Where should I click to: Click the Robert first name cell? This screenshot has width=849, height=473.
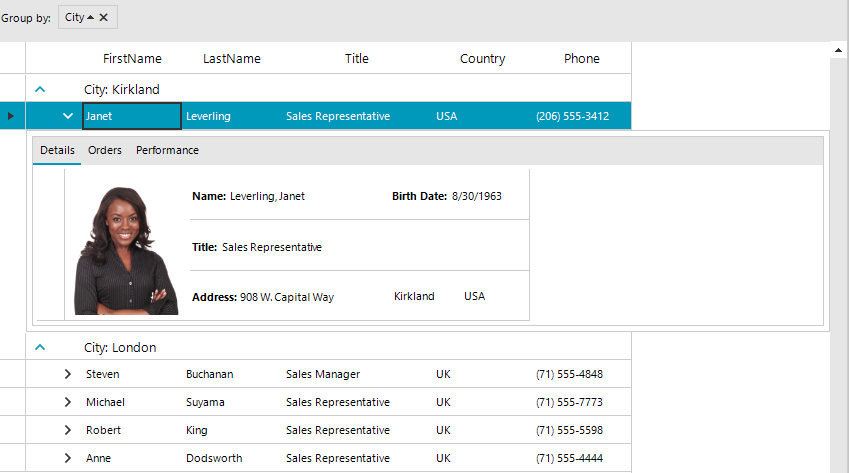pos(132,430)
